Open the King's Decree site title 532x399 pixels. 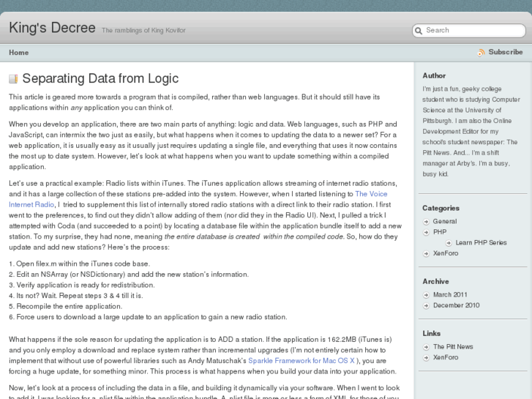click(x=52, y=28)
